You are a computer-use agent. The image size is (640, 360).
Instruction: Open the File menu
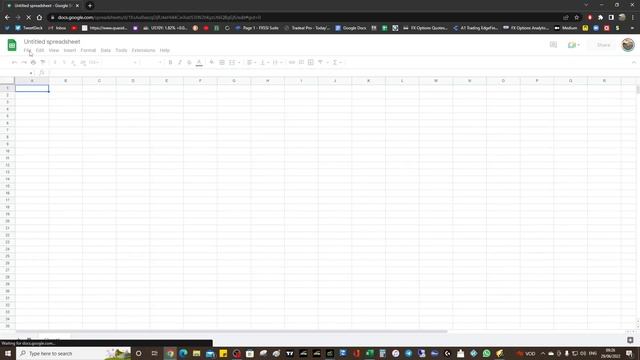pyautogui.click(x=27, y=50)
